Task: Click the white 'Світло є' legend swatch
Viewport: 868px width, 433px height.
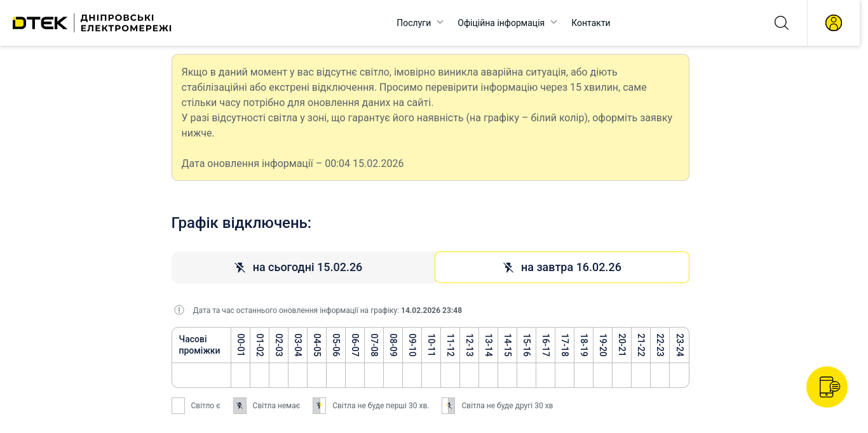Action: pyautogui.click(x=178, y=406)
